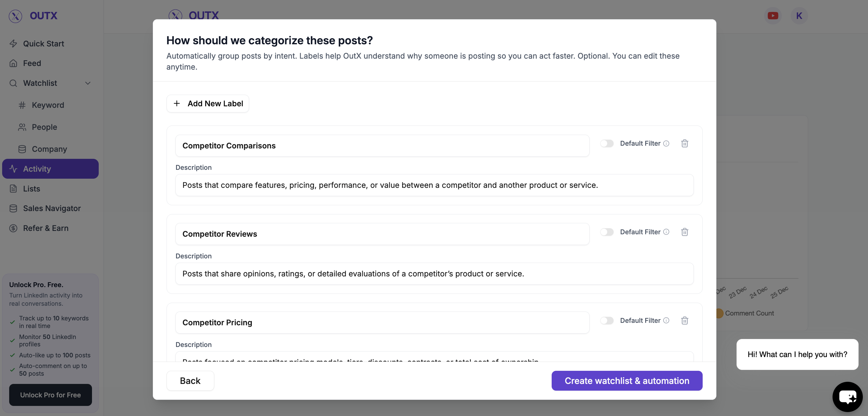This screenshot has height=416, width=868.
Task: Click info icon beside Competitor Comparisons Default Filter
Action: coord(666,144)
